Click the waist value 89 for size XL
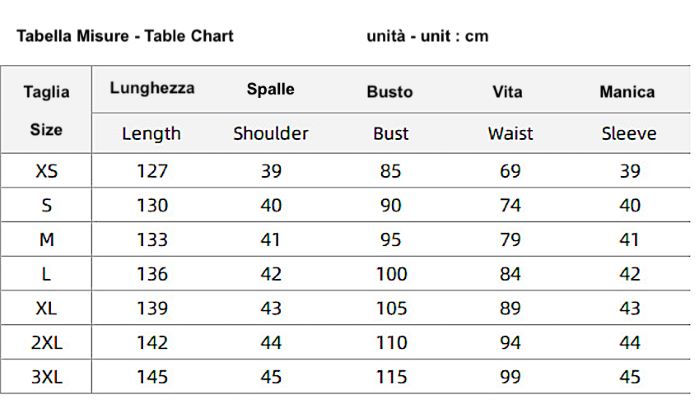 point(510,309)
